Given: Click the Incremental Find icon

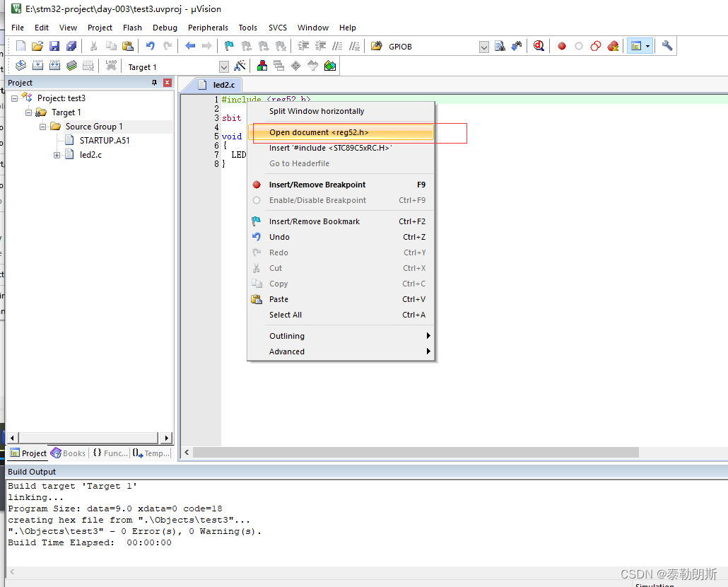Looking at the screenshot, I should pos(516,46).
